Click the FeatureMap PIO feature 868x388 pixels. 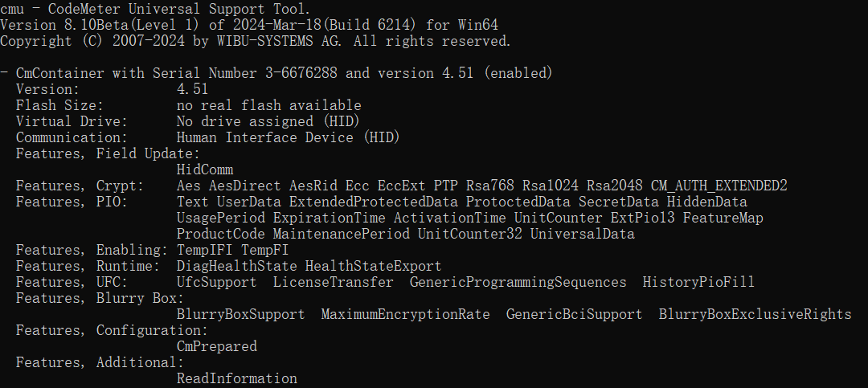[723, 218]
